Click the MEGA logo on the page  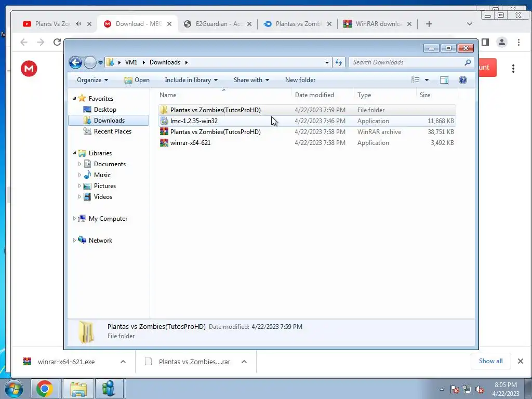(29, 69)
